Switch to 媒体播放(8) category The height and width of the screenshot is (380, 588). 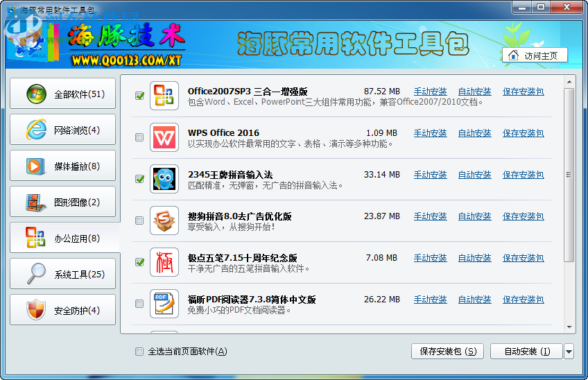pyautogui.click(x=62, y=166)
